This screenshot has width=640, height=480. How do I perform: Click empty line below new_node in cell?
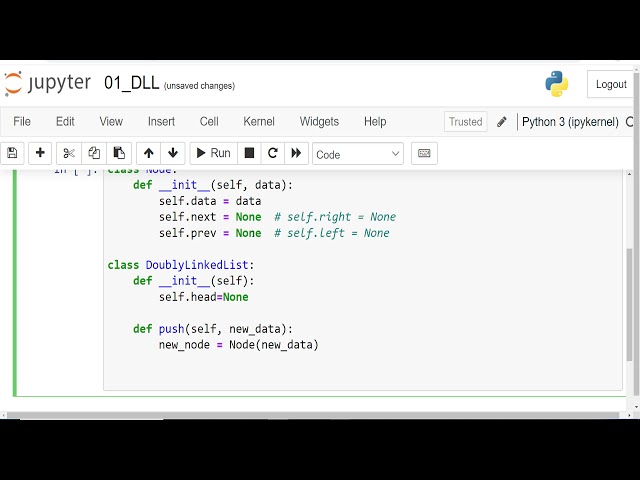click(x=362, y=361)
